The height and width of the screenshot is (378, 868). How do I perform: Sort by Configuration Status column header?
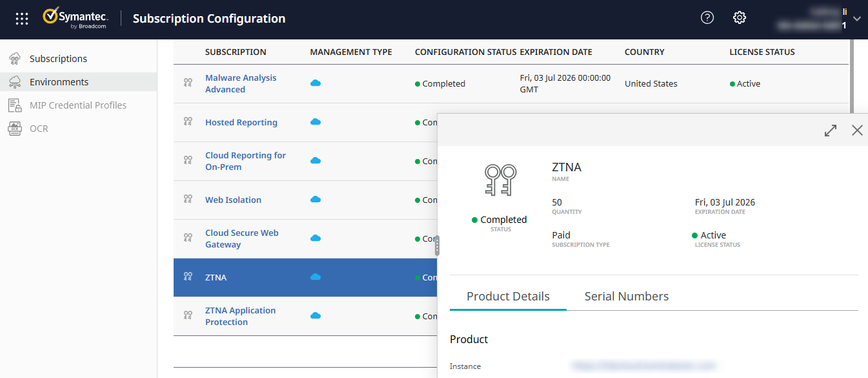pyautogui.click(x=465, y=52)
